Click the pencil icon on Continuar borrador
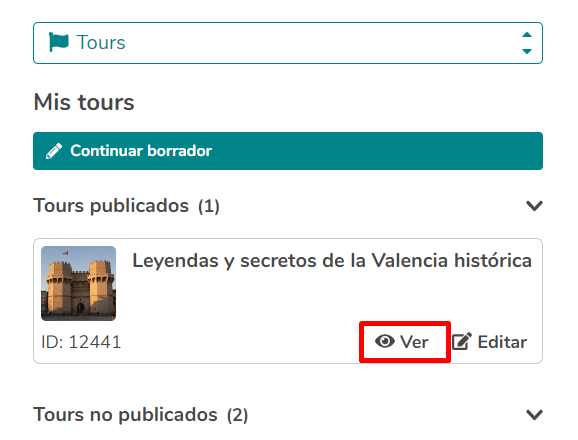Image resolution: width=578 pixels, height=440 pixels. (x=54, y=151)
